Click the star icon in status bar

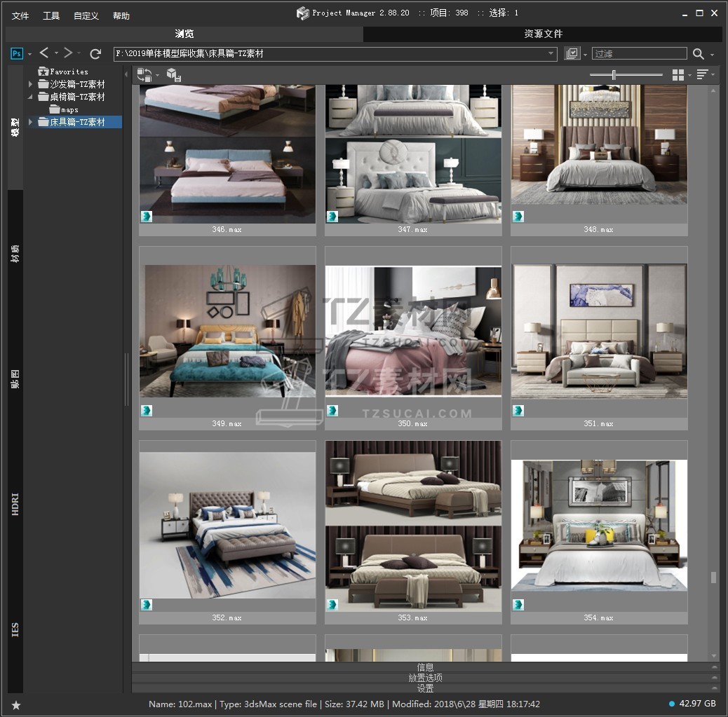[15, 704]
